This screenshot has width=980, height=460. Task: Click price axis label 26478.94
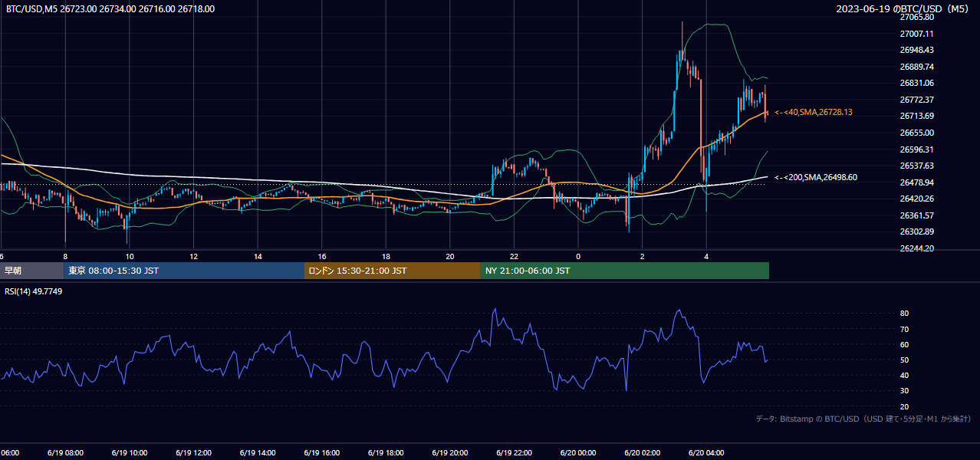tap(916, 182)
